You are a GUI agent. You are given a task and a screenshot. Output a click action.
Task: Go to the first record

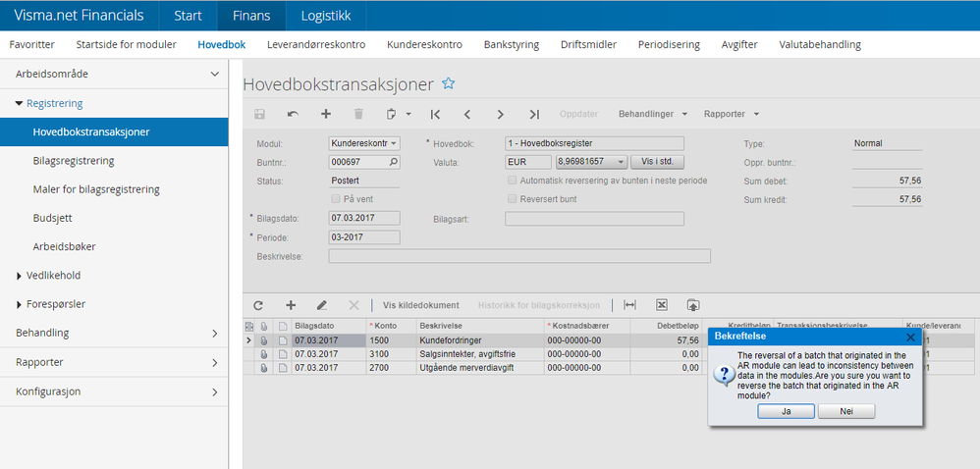[435, 114]
